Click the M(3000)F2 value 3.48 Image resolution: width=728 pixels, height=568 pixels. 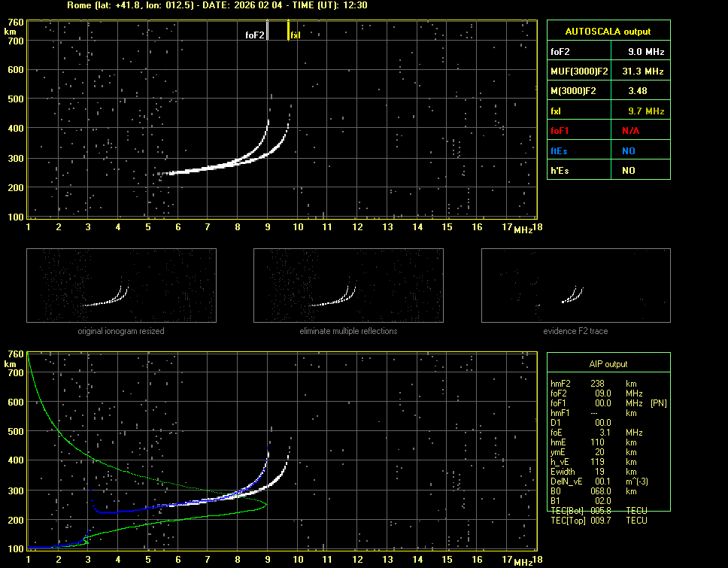[x=639, y=91]
